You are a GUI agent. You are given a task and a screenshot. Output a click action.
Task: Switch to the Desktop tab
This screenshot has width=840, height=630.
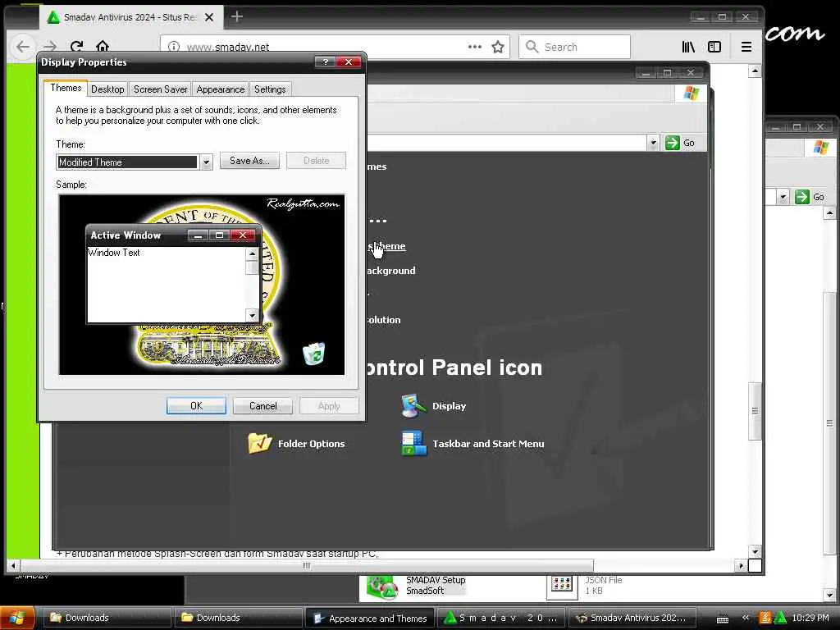point(107,89)
